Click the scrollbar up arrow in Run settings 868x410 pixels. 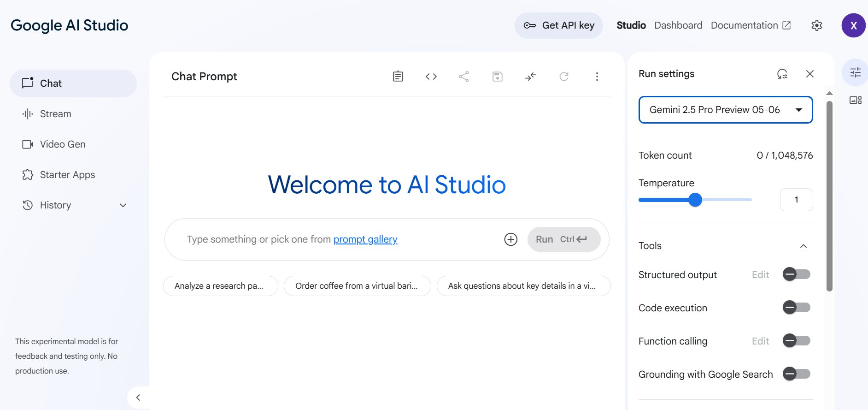coord(829,94)
